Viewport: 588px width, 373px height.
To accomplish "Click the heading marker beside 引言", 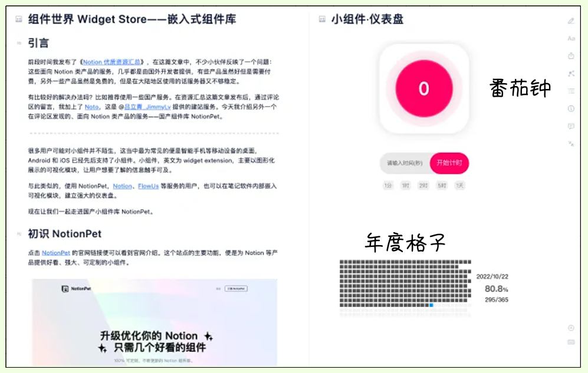I will point(19,44).
